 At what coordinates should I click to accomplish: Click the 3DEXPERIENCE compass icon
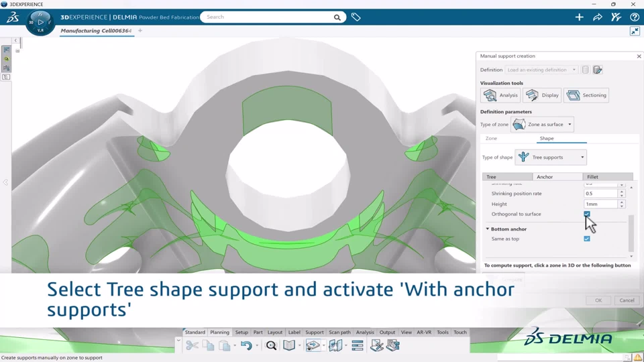click(x=40, y=22)
